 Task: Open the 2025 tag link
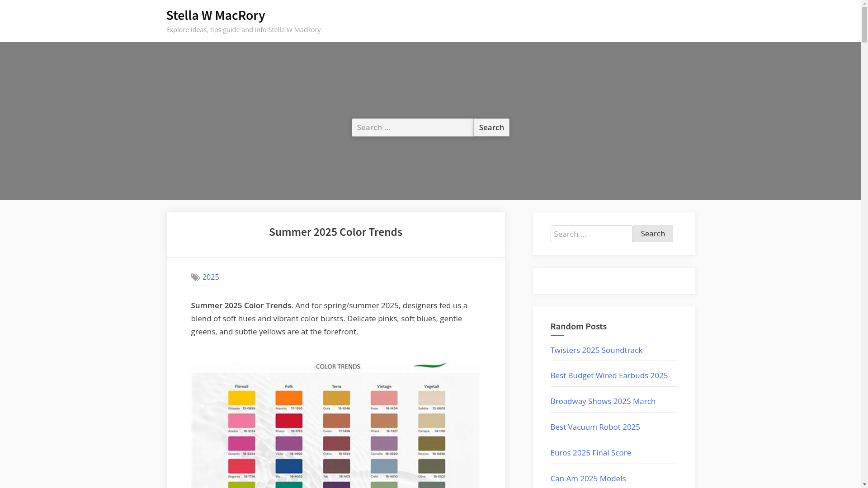[x=211, y=277]
